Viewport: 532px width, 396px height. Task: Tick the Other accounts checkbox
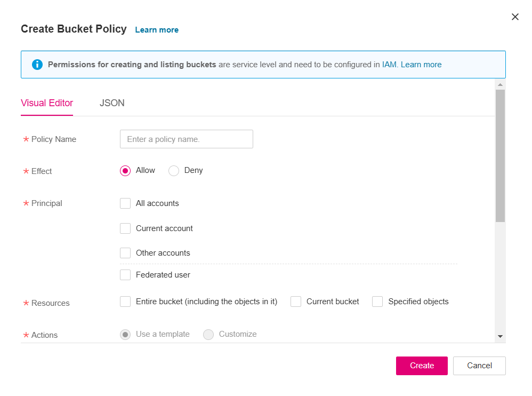click(x=125, y=253)
